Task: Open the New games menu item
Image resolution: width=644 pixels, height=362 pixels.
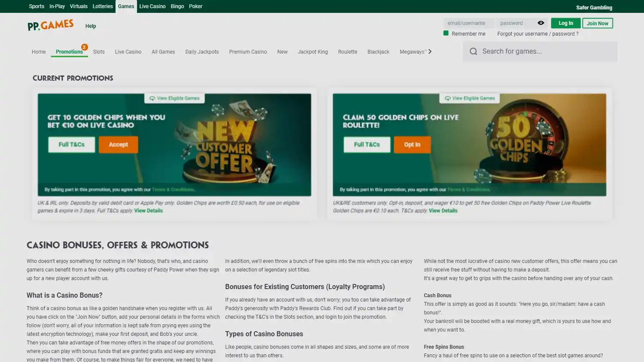Action: tap(283, 52)
